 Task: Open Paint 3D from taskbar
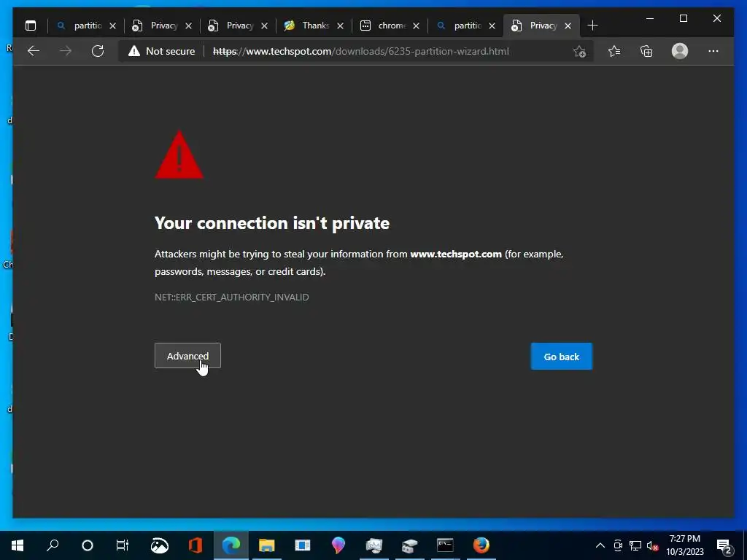coord(338,545)
